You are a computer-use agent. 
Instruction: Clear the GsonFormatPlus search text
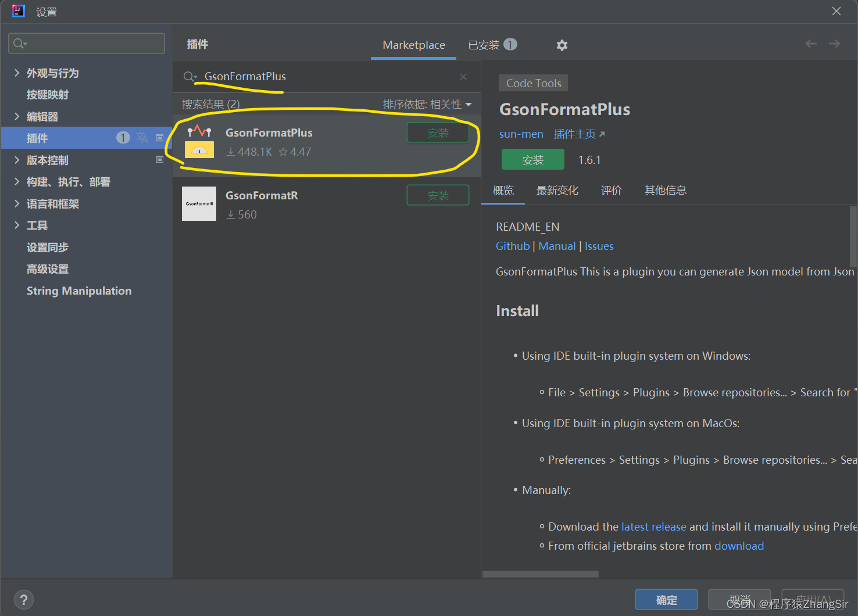click(x=463, y=77)
